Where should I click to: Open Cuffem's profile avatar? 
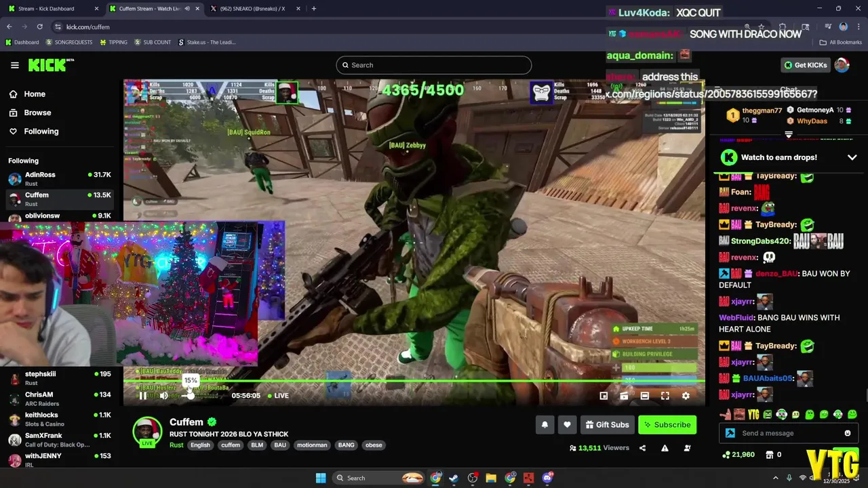tap(147, 431)
